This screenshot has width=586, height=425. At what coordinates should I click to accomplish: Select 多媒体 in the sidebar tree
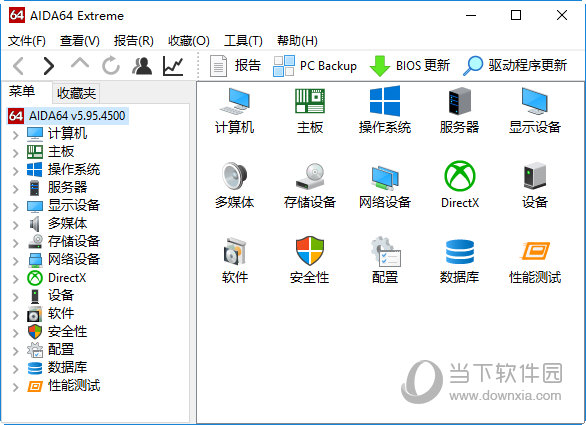[57, 224]
